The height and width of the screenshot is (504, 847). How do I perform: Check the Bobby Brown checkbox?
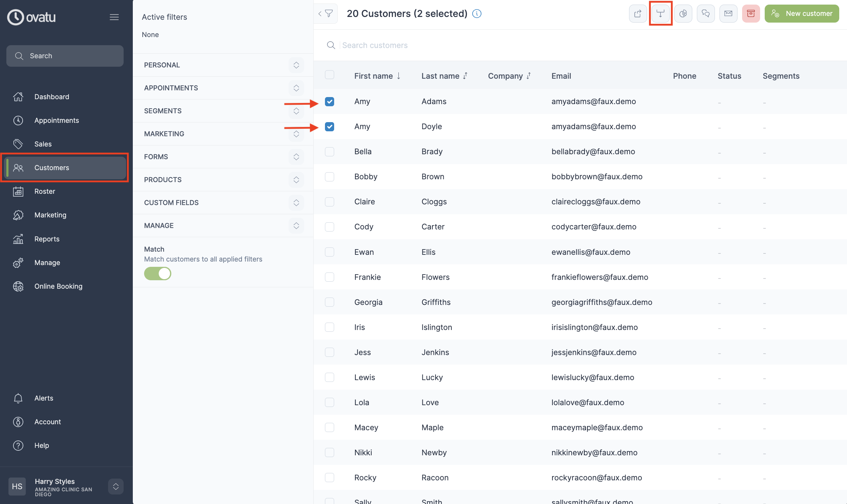(x=330, y=177)
